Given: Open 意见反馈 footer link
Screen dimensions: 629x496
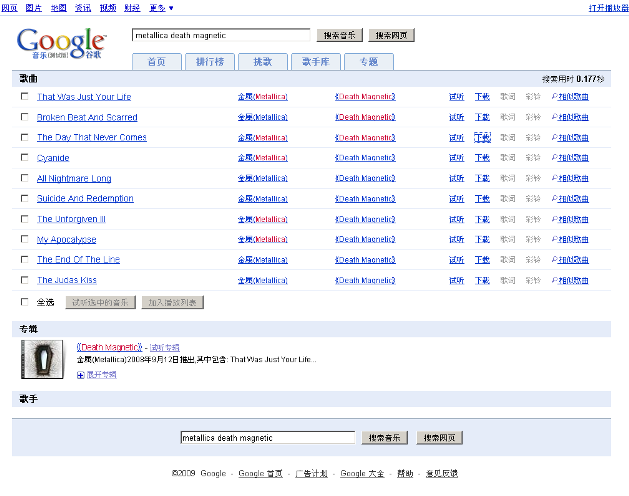Looking at the screenshot, I should [442, 474].
